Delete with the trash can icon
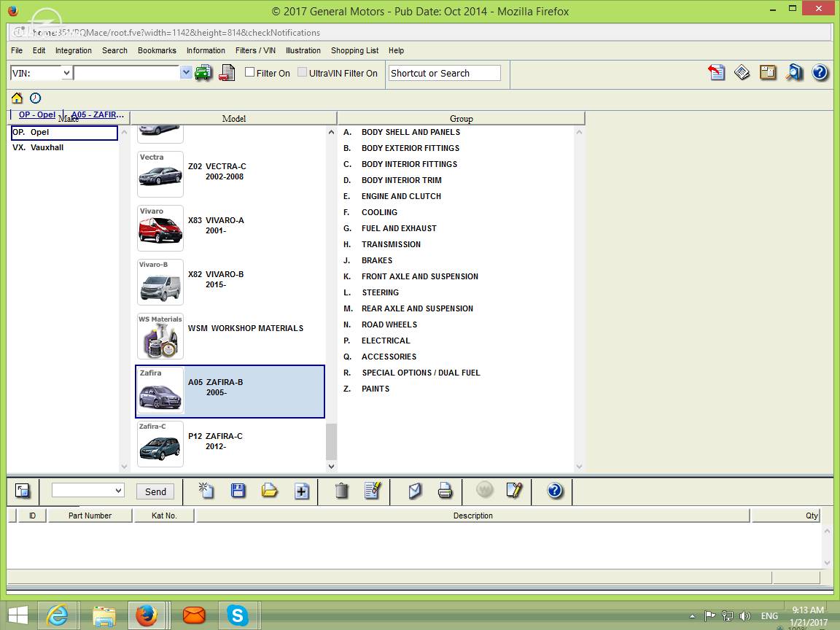 (341, 490)
